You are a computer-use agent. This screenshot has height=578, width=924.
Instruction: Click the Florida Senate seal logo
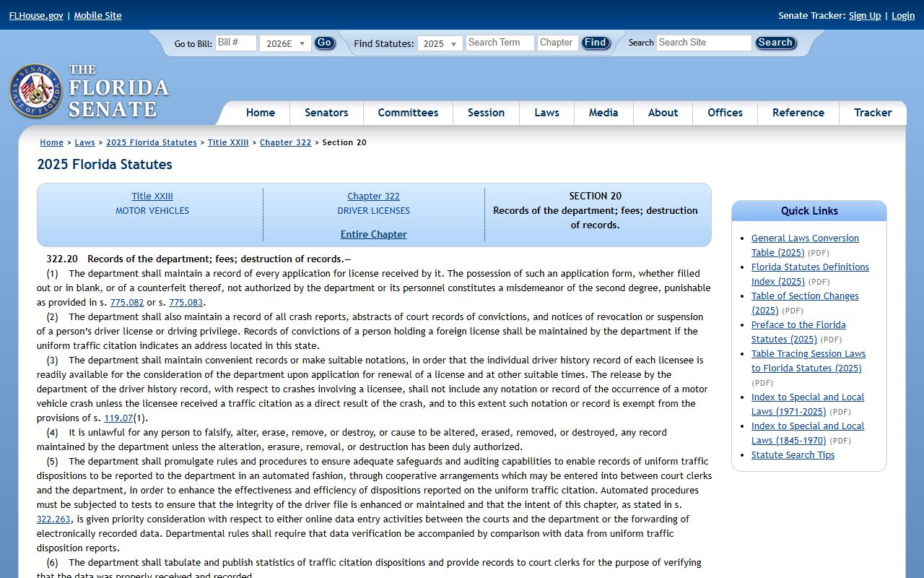(x=35, y=91)
